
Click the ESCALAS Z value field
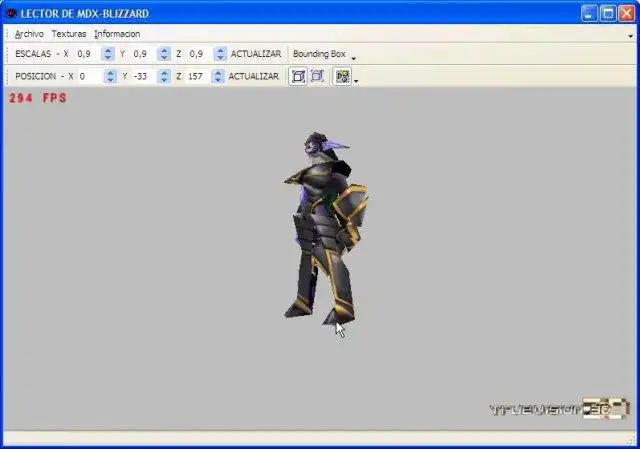pos(200,54)
